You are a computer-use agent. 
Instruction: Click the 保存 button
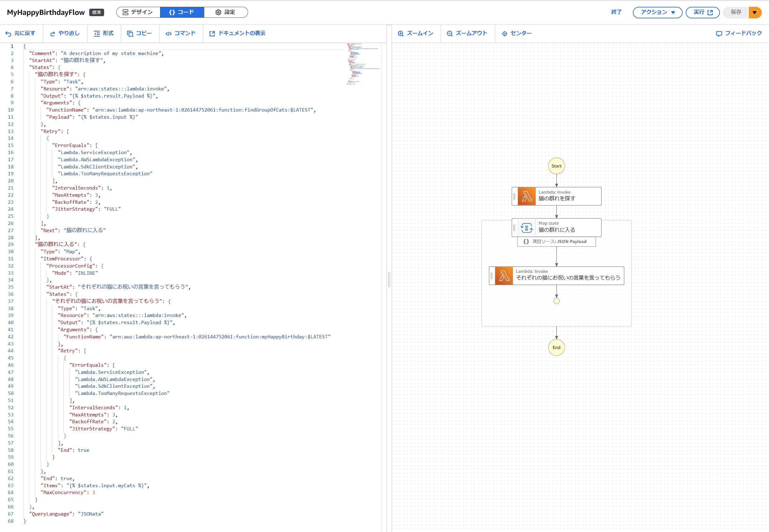(x=736, y=12)
